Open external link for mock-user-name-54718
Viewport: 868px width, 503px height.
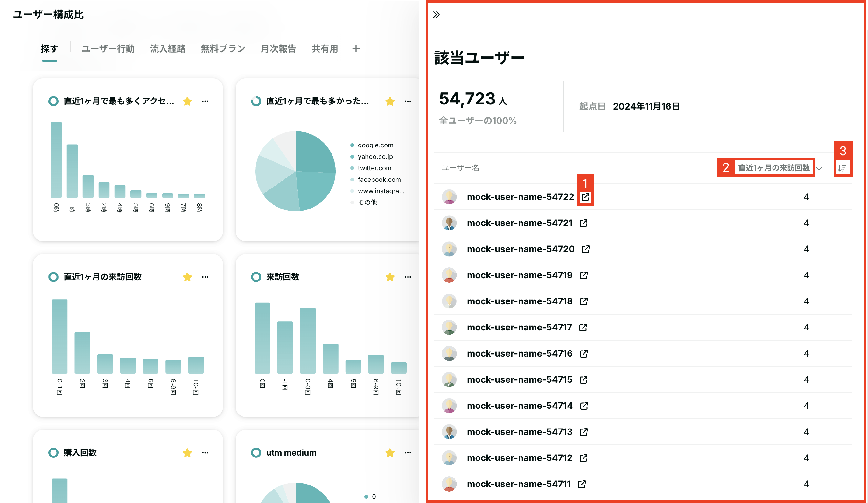pyautogui.click(x=584, y=301)
